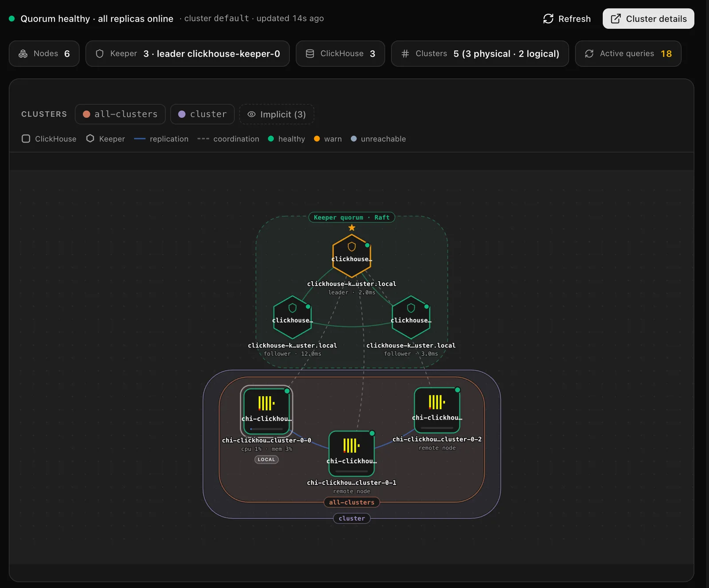Click the Refresh circular-arrows icon
The image size is (709, 588).
pyautogui.click(x=548, y=19)
